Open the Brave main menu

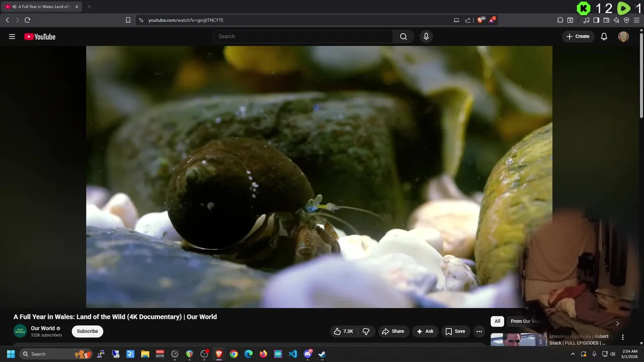tap(636, 20)
